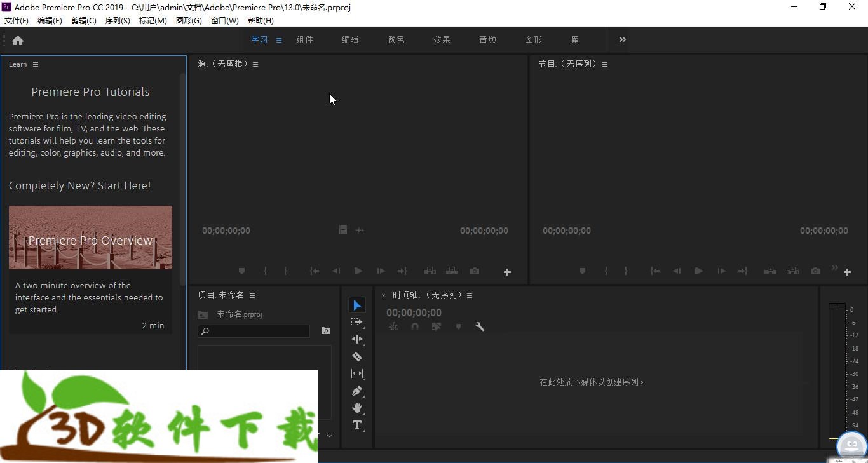868x463 pixels.
Task: Select the Track Select Forward tool
Action: 357,322
